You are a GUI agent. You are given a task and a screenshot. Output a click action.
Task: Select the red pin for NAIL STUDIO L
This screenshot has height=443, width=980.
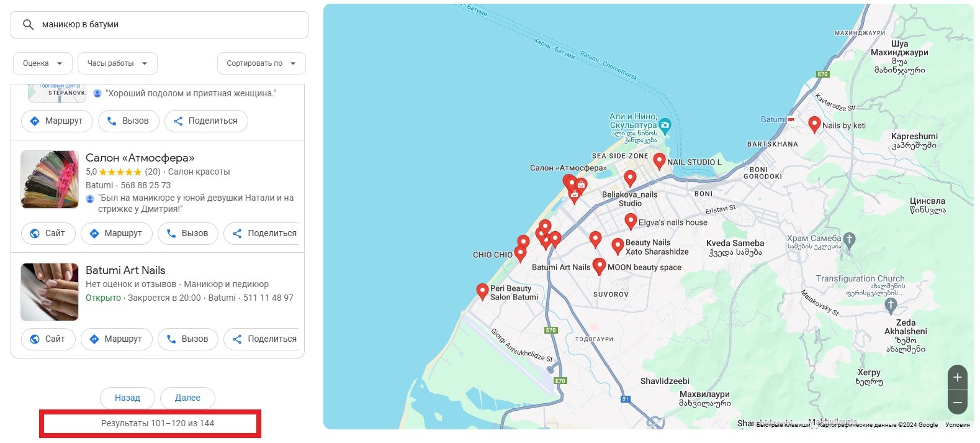coord(659,162)
